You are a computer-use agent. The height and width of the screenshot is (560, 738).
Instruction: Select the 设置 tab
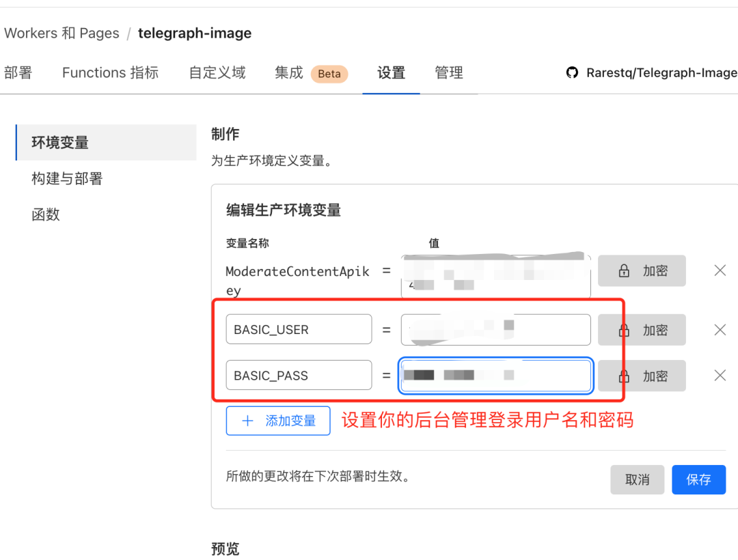tap(391, 73)
